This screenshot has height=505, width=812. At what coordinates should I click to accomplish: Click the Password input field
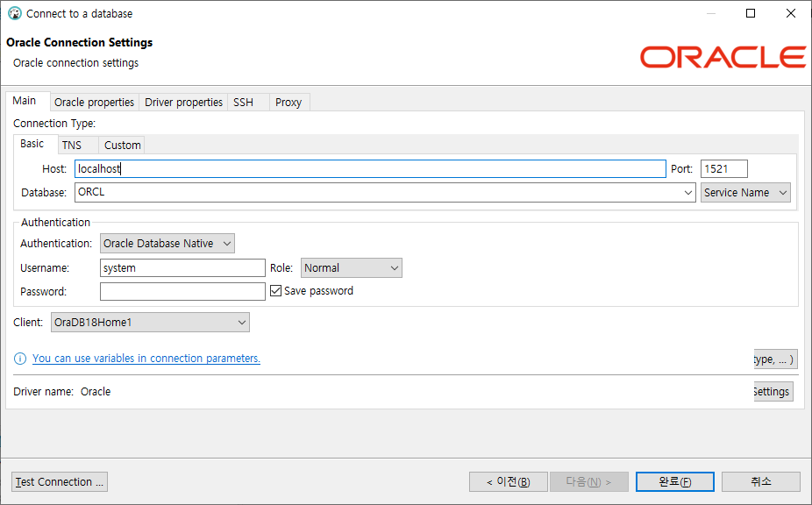(x=182, y=292)
